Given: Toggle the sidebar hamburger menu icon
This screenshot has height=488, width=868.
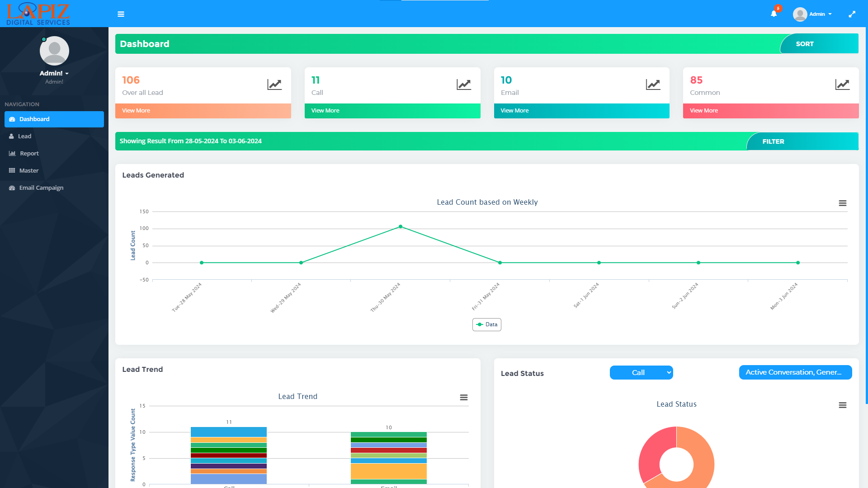Looking at the screenshot, I should point(121,14).
